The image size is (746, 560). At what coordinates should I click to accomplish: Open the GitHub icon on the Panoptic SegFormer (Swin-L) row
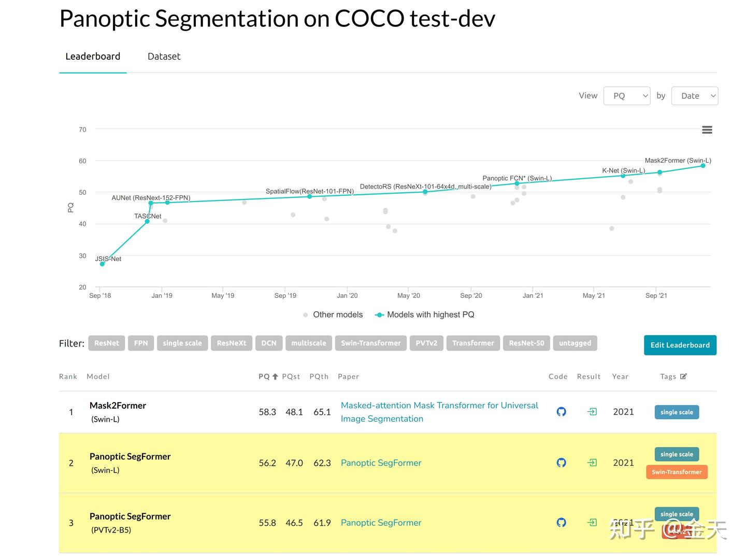pyautogui.click(x=561, y=463)
